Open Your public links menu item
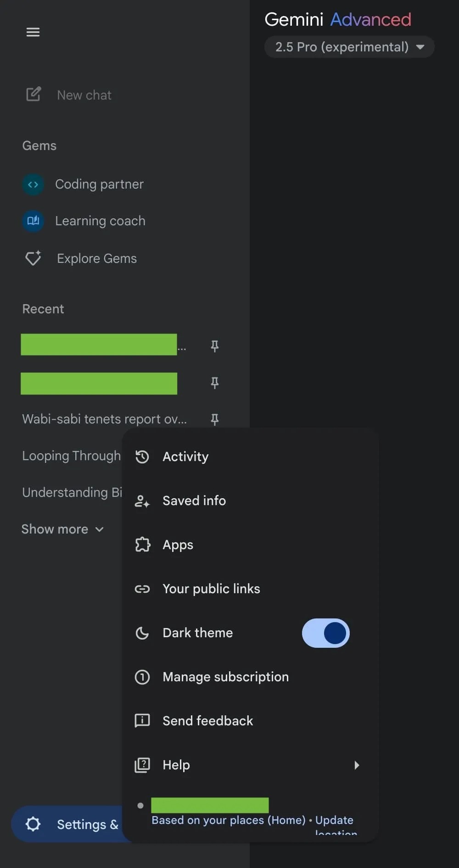459x868 pixels. [x=211, y=589]
